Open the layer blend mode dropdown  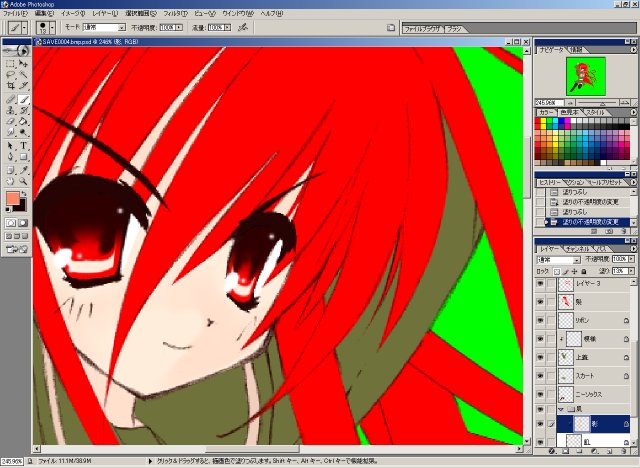point(576,260)
